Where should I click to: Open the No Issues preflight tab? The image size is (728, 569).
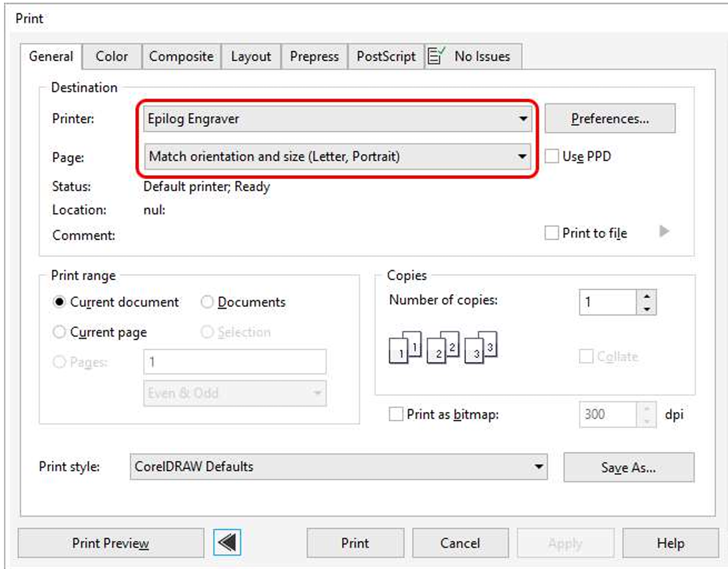tap(473, 57)
